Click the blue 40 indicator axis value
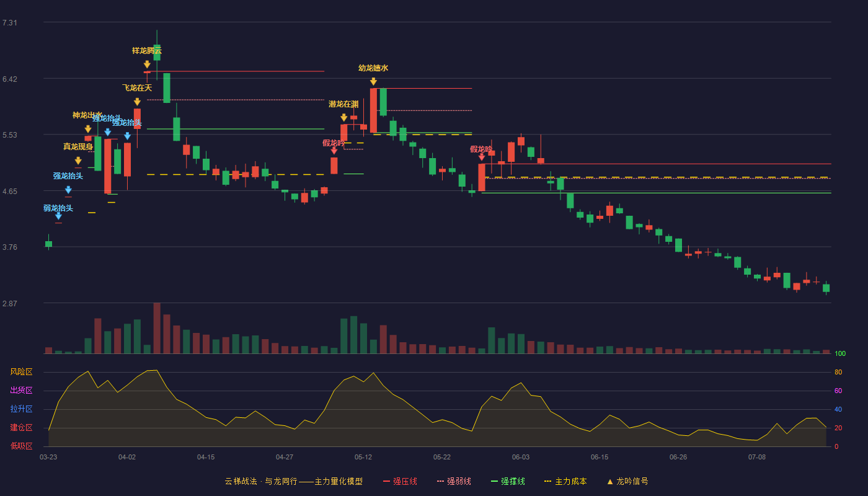868x496 pixels. (x=838, y=410)
